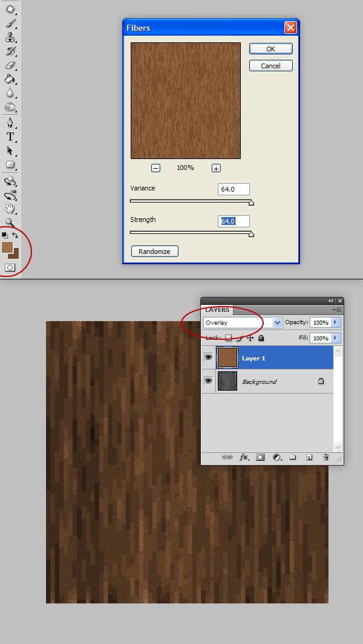The height and width of the screenshot is (644, 363).
Task: Select the Hand tool
Action: (10, 209)
